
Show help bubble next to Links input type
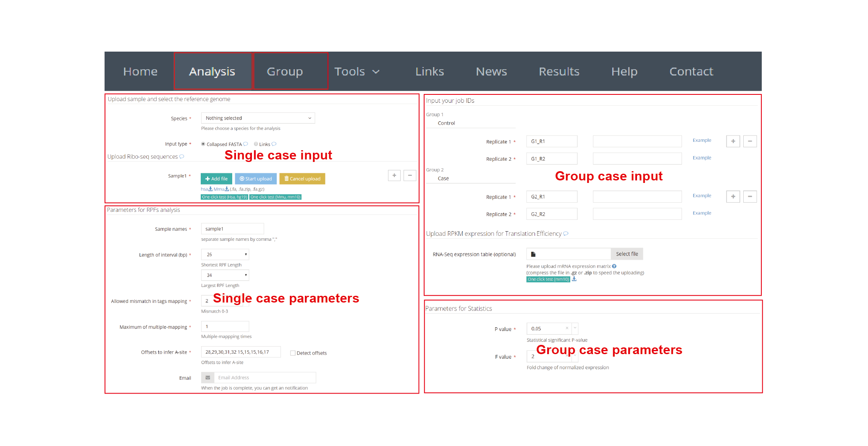[x=274, y=144]
